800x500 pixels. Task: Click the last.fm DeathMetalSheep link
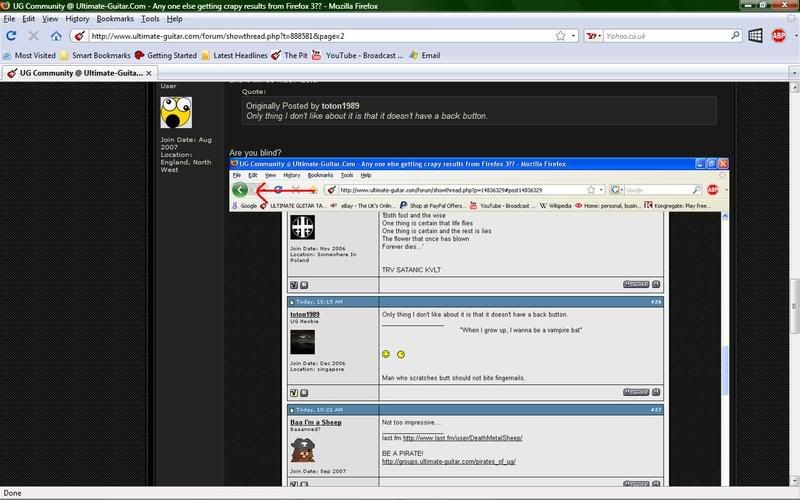[462, 438]
